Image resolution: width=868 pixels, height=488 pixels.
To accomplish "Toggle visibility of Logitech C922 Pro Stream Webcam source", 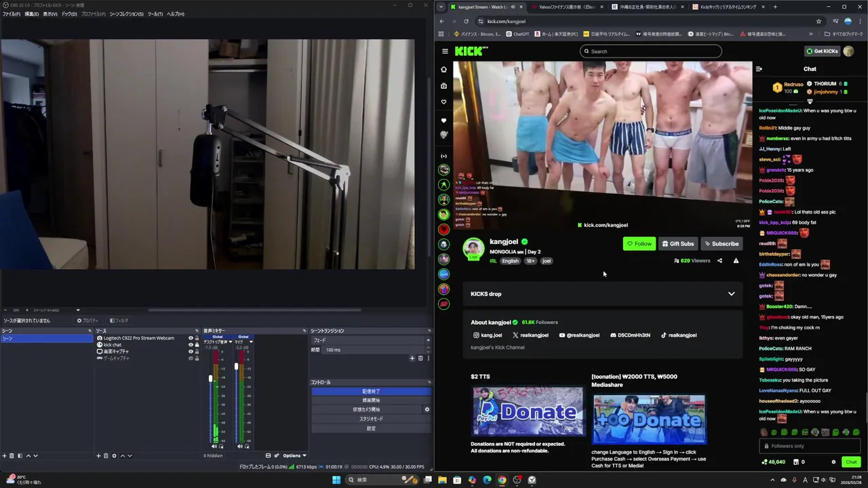I will click(191, 338).
